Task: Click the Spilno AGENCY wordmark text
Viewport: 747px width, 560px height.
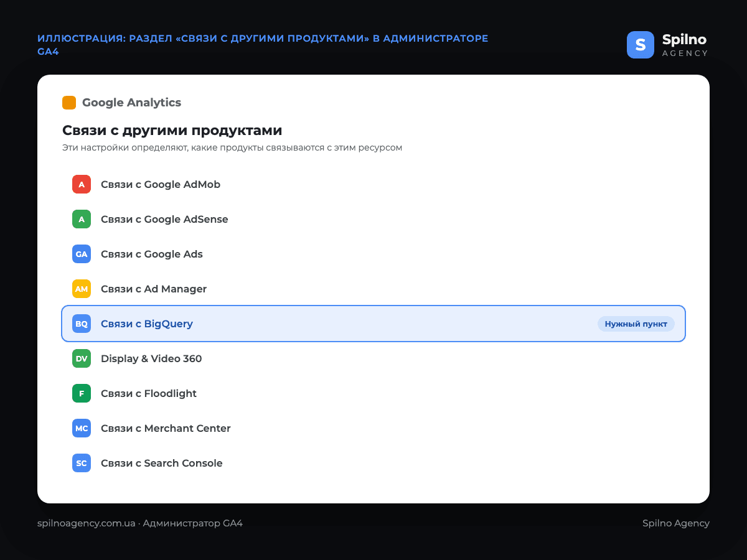Action: 685,45
